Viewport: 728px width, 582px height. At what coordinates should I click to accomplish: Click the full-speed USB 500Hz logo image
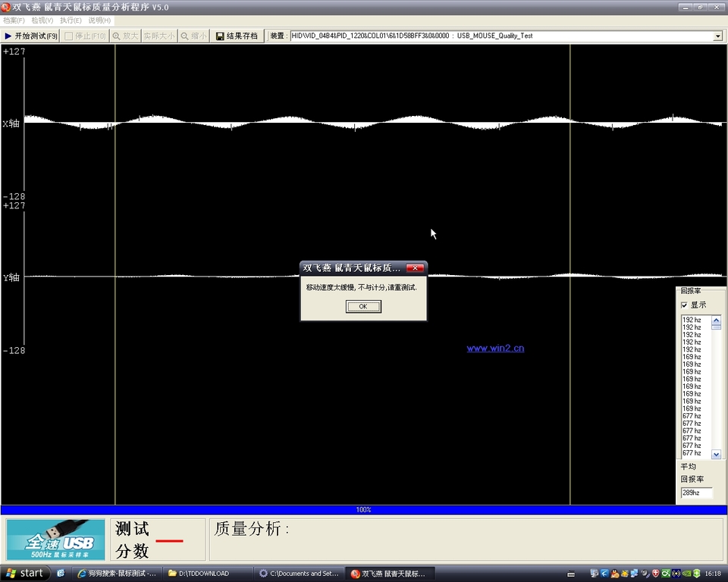point(56,540)
